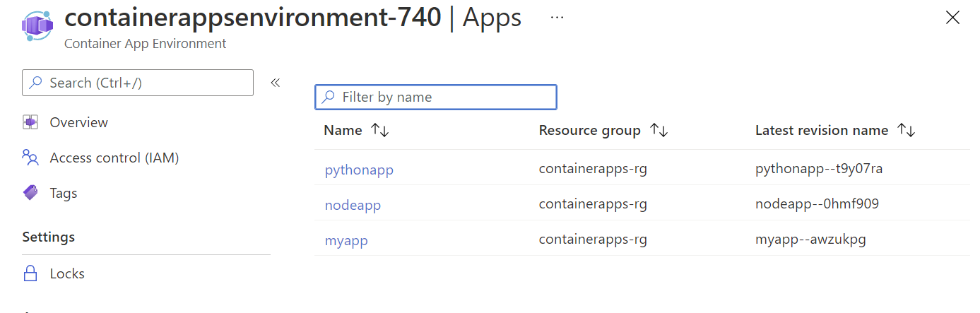This screenshot has width=980, height=313.
Task: Open the myapp link
Action: click(x=346, y=240)
